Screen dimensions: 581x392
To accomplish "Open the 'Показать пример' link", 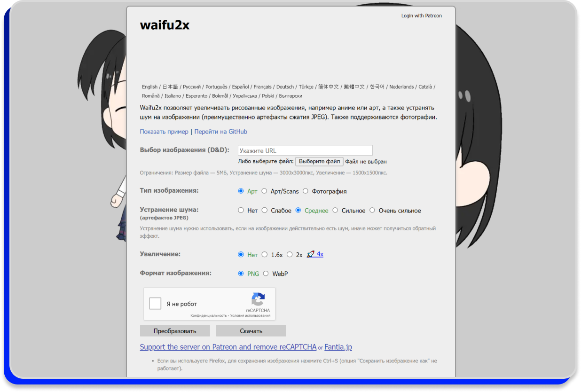I will (164, 132).
